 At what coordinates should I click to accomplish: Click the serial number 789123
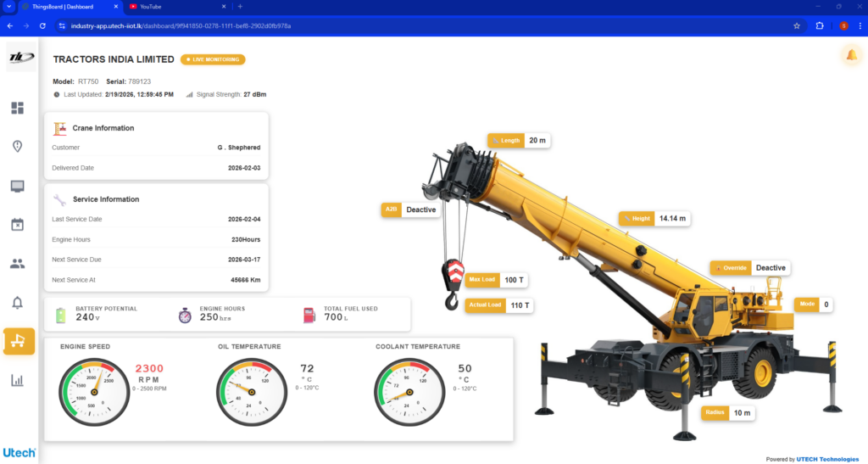click(x=140, y=81)
